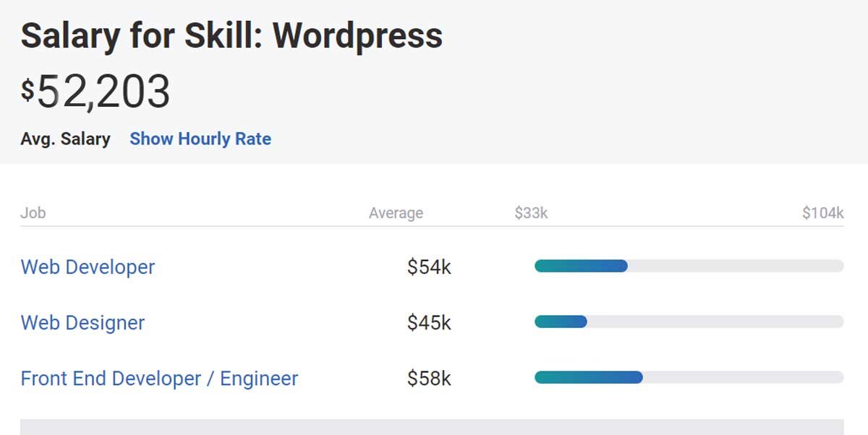Open the Front End Developer / Engineer link
This screenshot has width=868, height=435.
159,379
